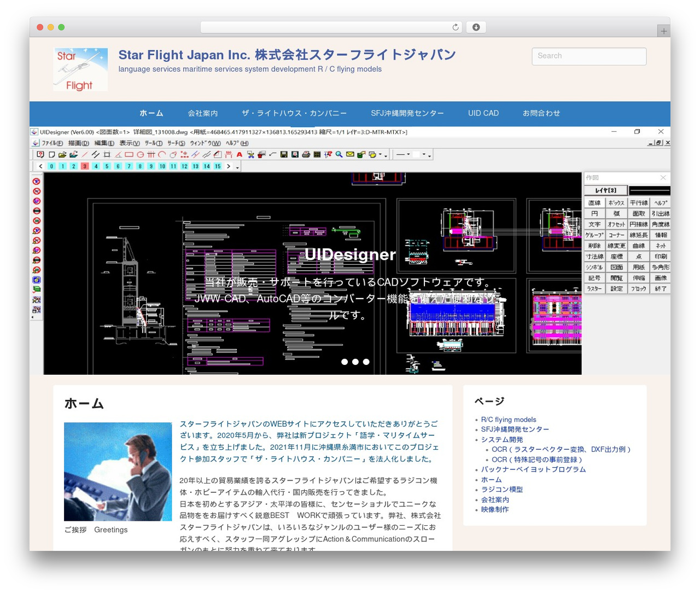Add a new browser tab with the plus button
The height and width of the screenshot is (593, 700).
[x=663, y=31]
